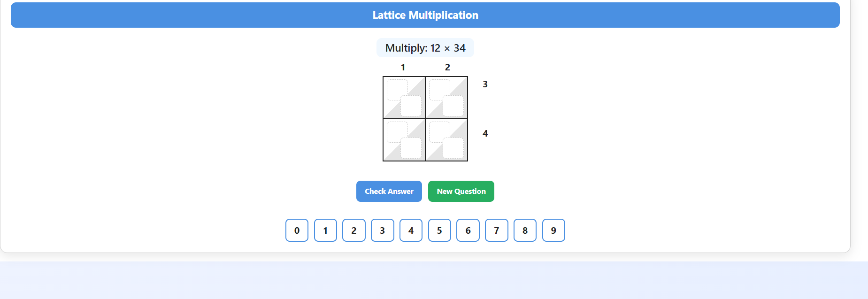Select the digit 6 tile

(x=468, y=230)
